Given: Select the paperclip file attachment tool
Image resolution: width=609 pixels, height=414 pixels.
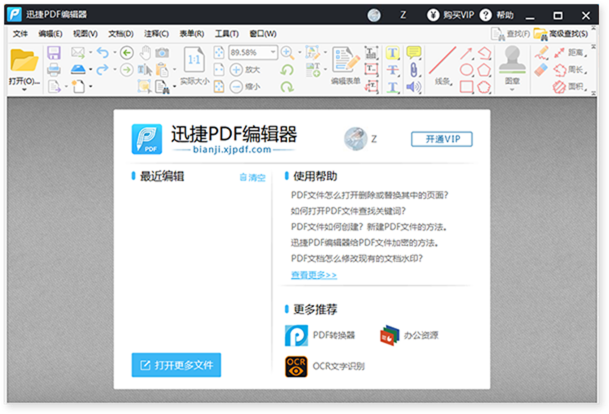Looking at the screenshot, I should [x=414, y=70].
